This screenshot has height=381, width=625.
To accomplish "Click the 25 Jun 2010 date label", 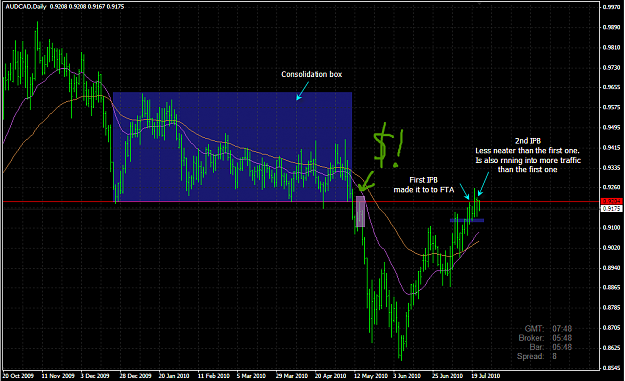I will (448, 375).
